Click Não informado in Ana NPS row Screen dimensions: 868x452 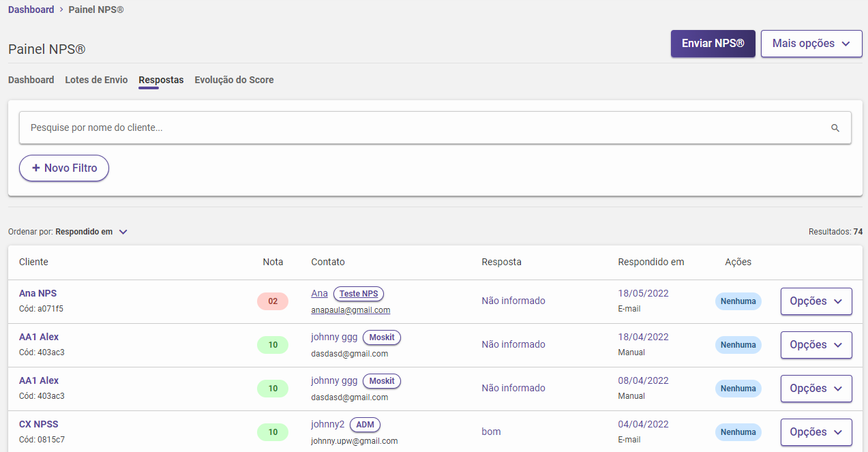pyautogui.click(x=513, y=301)
